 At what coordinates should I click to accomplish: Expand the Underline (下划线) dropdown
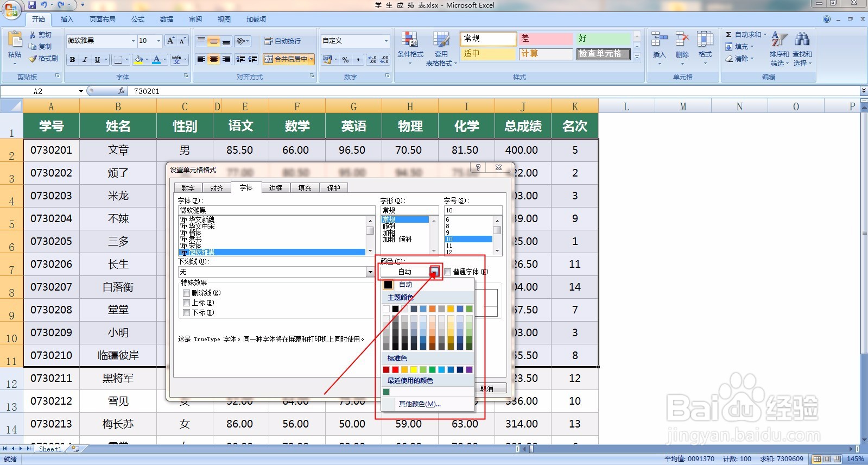[370, 272]
